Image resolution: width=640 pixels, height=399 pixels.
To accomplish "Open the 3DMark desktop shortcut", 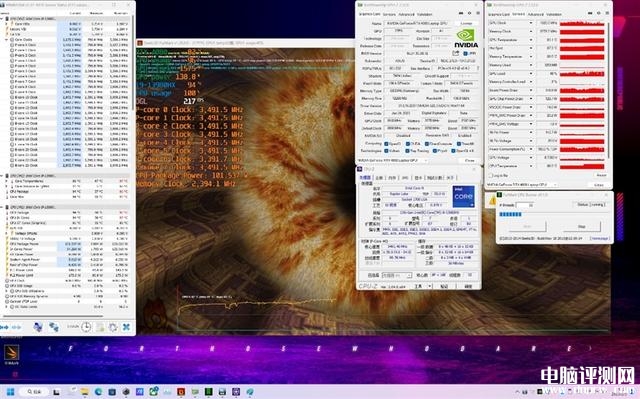I will (x=11, y=354).
